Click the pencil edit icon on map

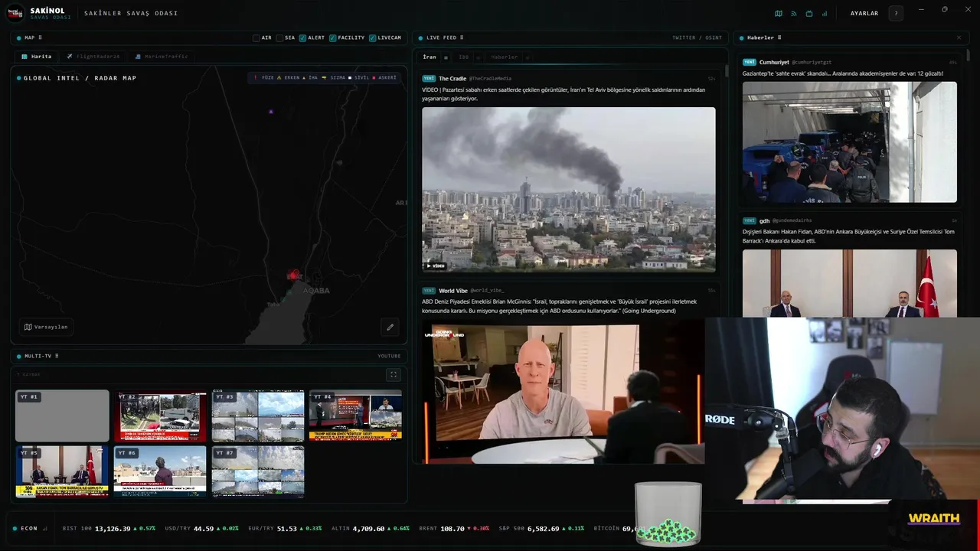[390, 327]
